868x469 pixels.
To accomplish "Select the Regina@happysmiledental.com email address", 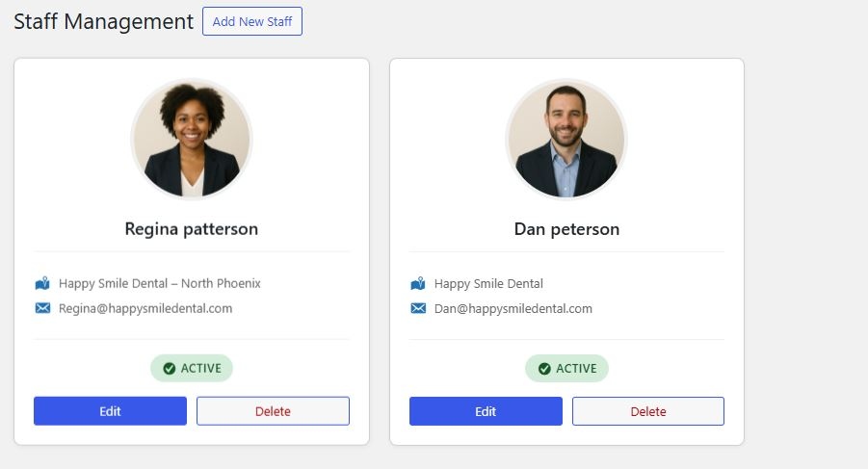I will pos(145,309).
